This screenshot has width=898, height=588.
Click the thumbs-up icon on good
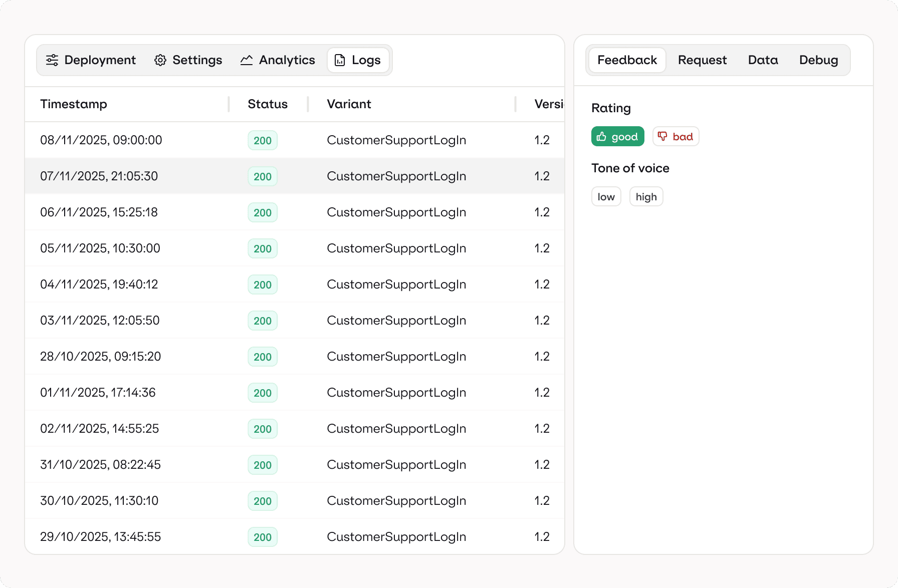pyautogui.click(x=601, y=137)
